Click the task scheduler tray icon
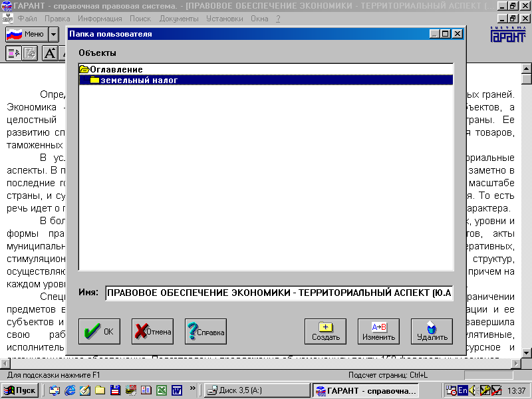532x399 pixels. tap(451, 390)
